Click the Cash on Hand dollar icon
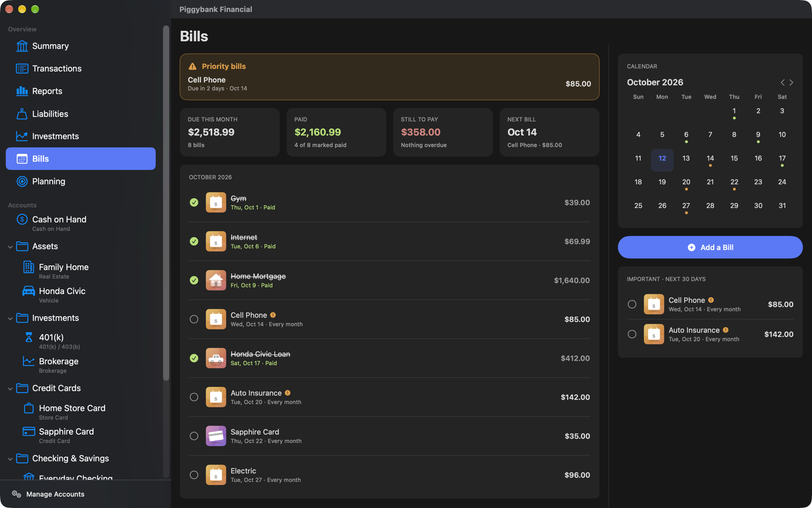The height and width of the screenshot is (508, 812). point(22,219)
